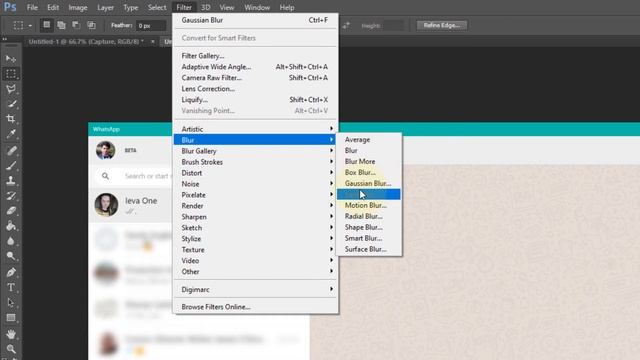
Task: Open the 3D menu
Action: [x=206, y=7]
